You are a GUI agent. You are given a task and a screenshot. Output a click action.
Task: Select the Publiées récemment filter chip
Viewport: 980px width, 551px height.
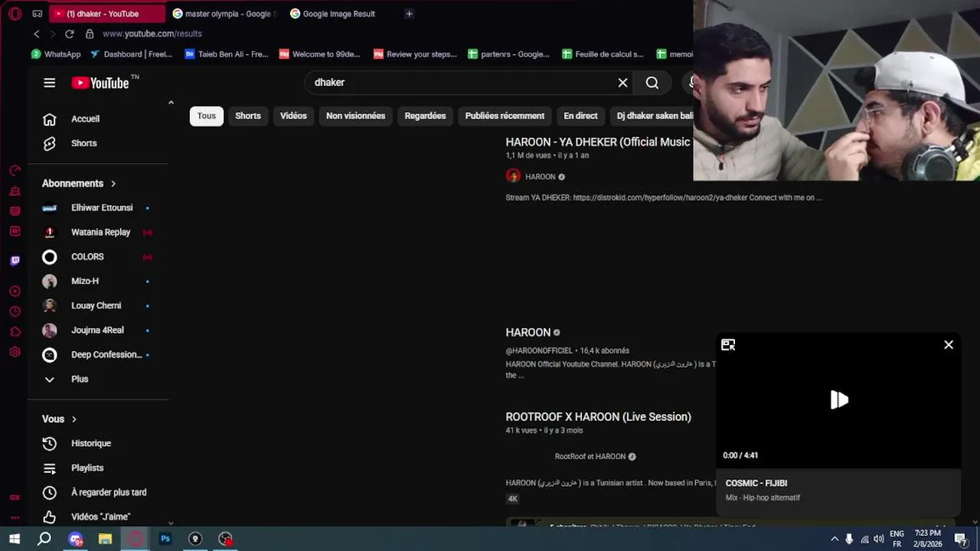click(x=505, y=116)
